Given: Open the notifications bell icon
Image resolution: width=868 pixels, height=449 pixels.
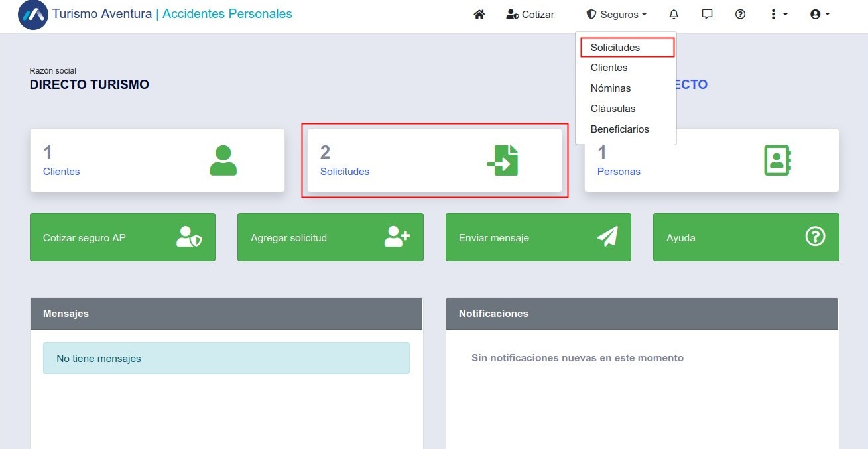Looking at the screenshot, I should pos(674,14).
